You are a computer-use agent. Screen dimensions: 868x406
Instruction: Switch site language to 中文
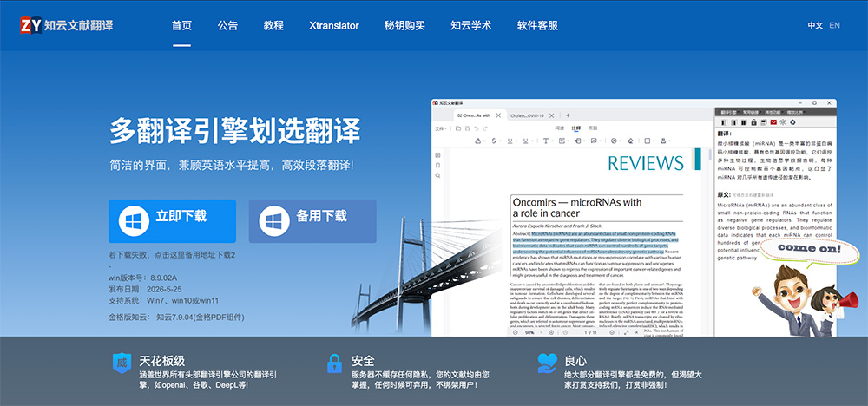[815, 25]
